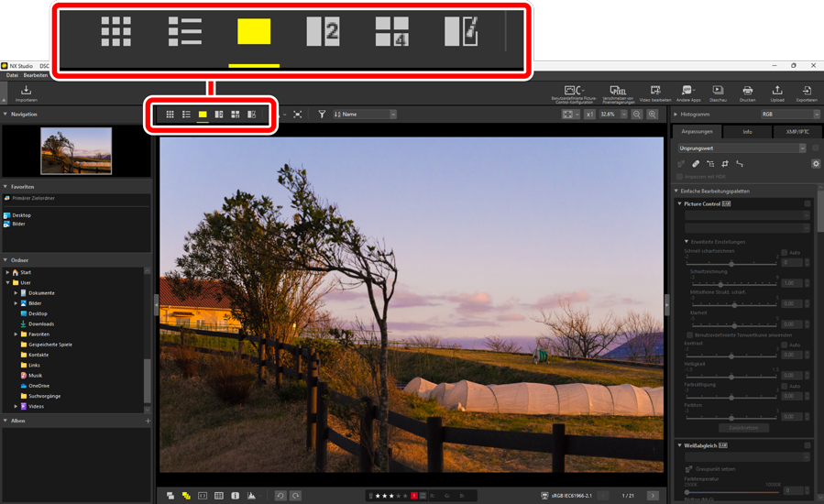The width and height of the screenshot is (824, 504).
Task: Select the four-image comparison view
Action: [x=236, y=115]
